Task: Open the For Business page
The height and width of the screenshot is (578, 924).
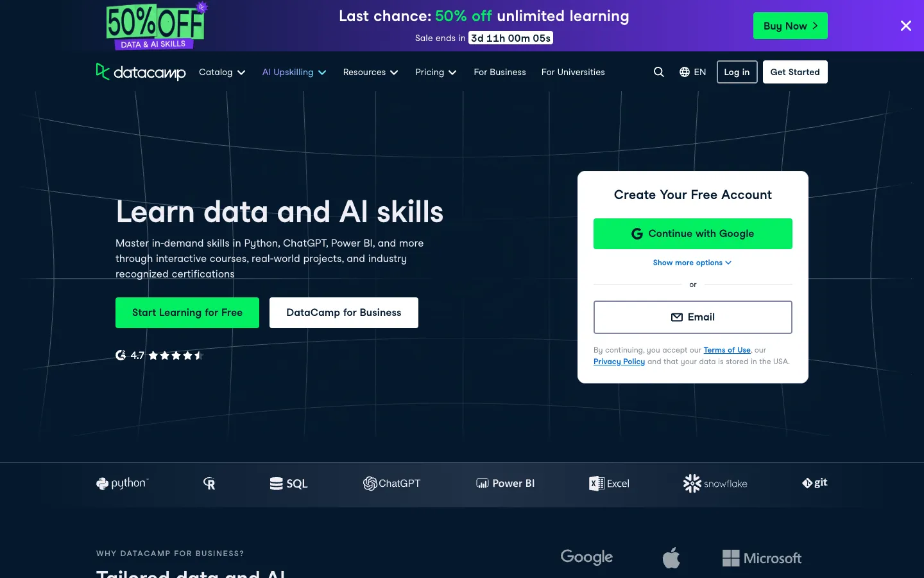Action: (500, 72)
